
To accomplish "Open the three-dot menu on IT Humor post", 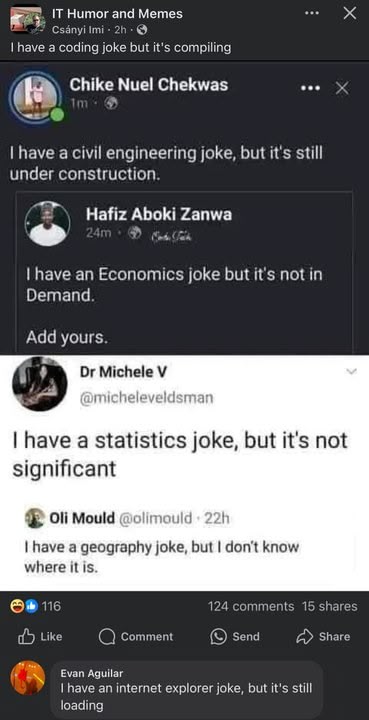I will [x=312, y=13].
